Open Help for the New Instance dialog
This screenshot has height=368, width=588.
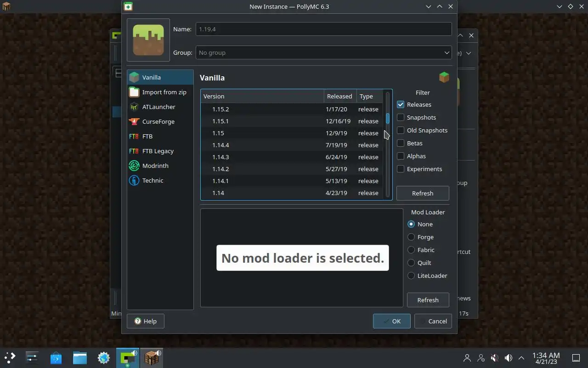pyautogui.click(x=146, y=321)
